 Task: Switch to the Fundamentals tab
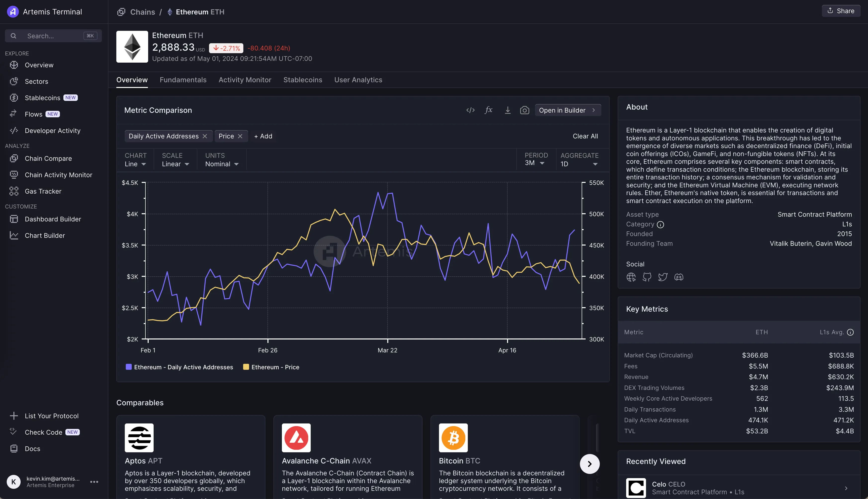coord(183,80)
